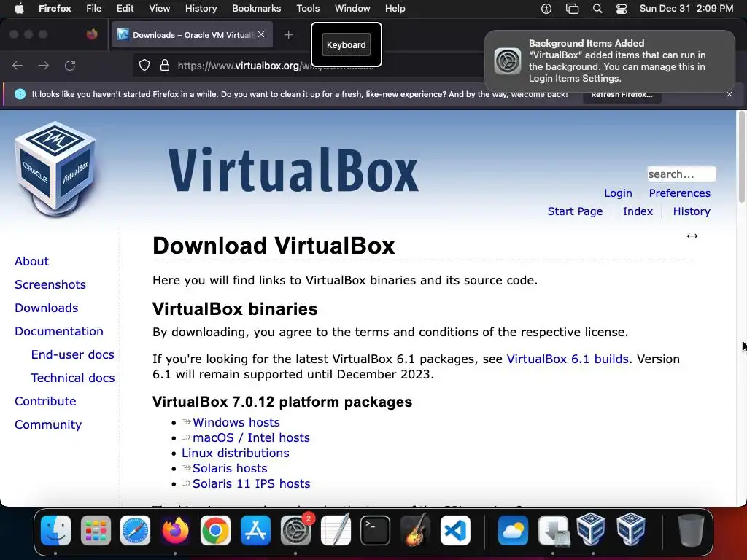Click the tracking protection shield icon

pyautogui.click(x=144, y=65)
